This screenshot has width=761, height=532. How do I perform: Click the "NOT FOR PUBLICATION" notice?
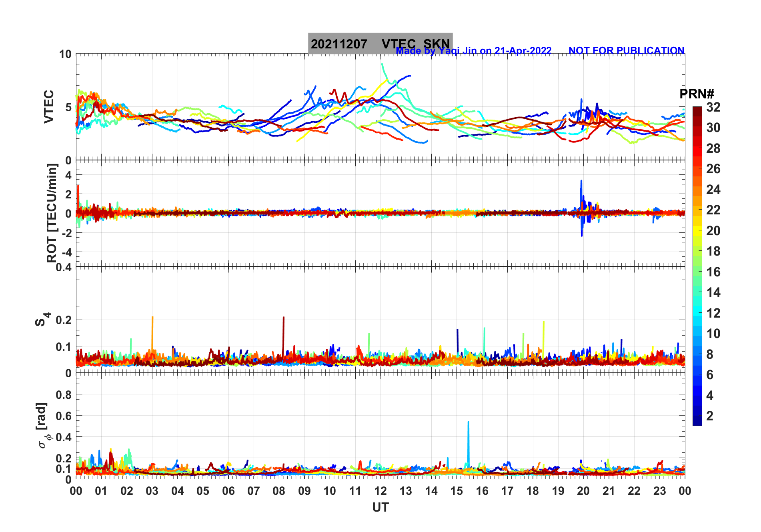pos(627,51)
